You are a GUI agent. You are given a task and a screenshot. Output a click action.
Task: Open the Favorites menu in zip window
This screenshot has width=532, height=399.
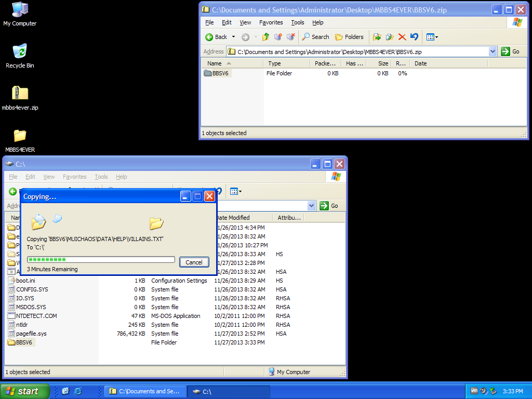pyautogui.click(x=271, y=22)
